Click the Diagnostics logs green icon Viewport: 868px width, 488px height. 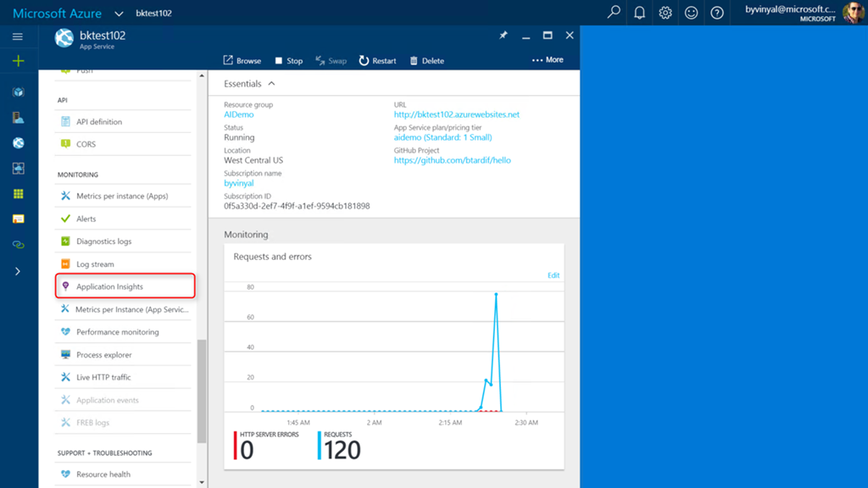coord(65,241)
